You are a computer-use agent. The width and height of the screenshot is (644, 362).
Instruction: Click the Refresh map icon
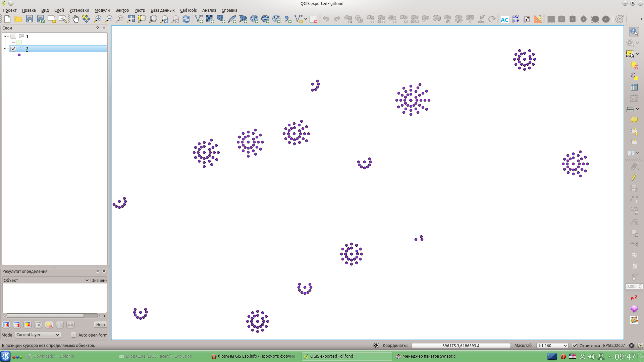pyautogui.click(x=186, y=19)
